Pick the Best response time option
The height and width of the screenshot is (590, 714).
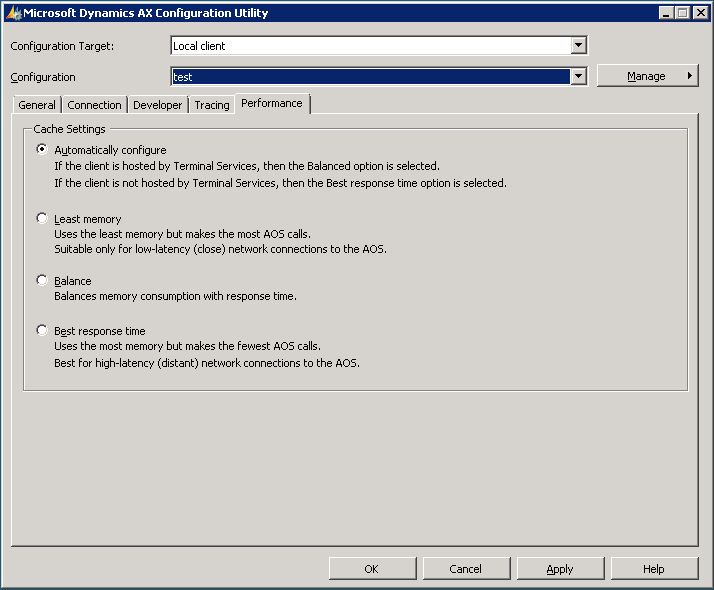[x=42, y=330]
